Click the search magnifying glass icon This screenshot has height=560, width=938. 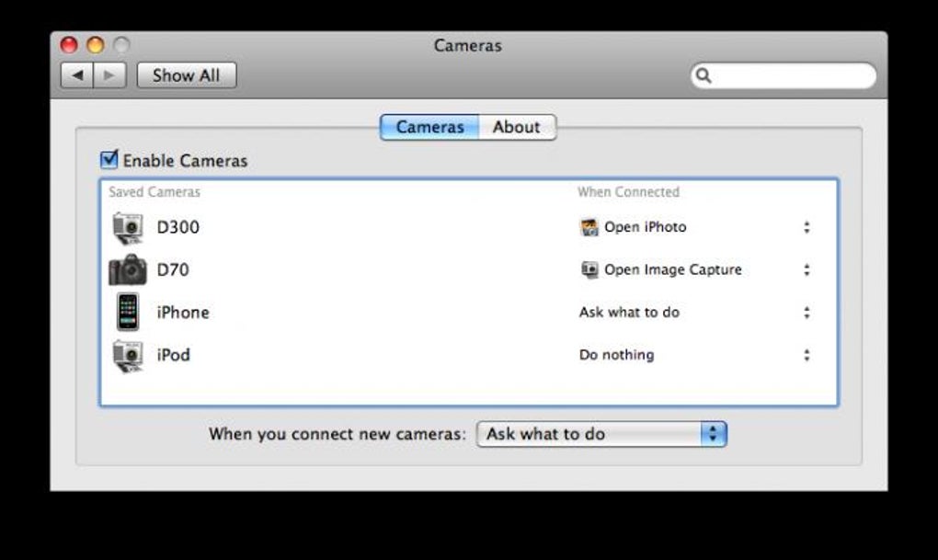tap(703, 76)
